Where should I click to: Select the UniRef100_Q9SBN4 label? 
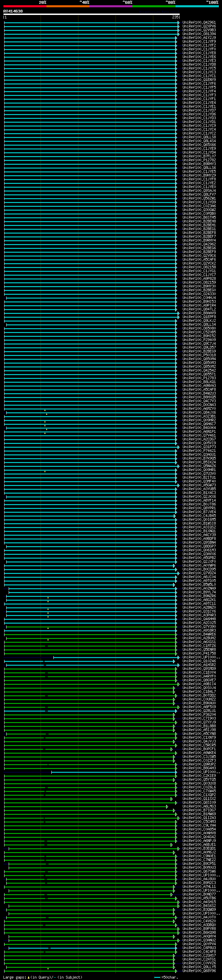(199, 543)
